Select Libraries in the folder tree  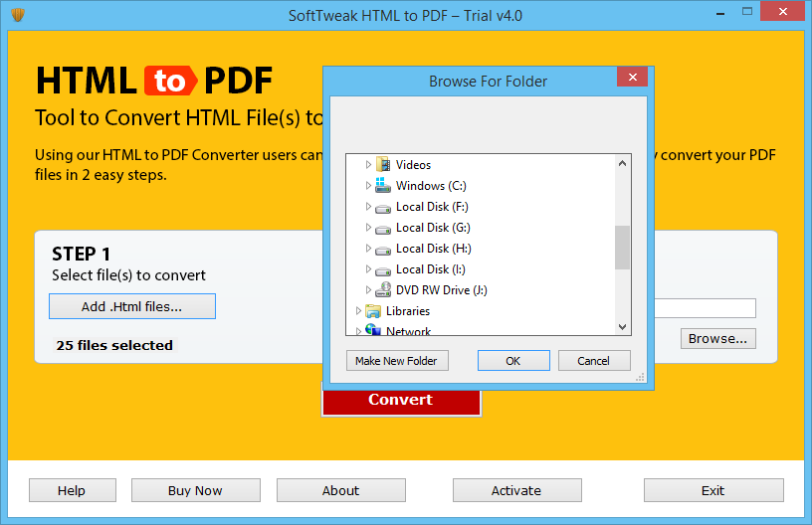tap(408, 311)
